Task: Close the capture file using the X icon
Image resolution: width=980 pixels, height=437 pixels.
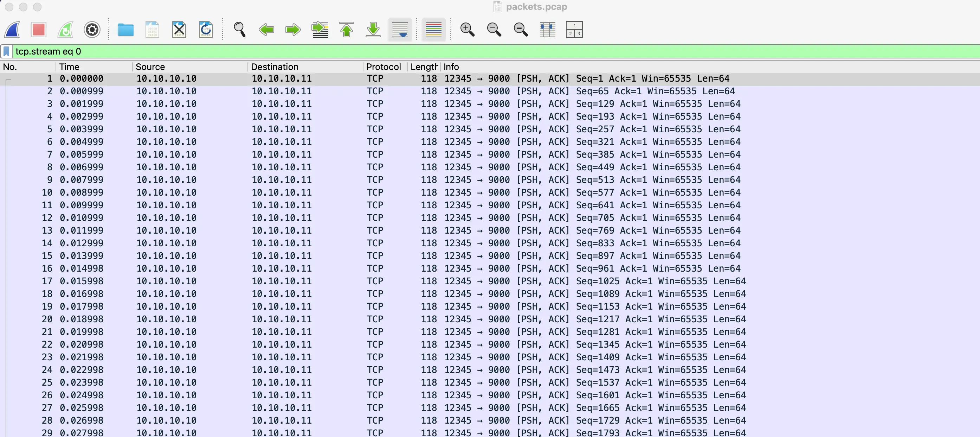Action: [179, 30]
